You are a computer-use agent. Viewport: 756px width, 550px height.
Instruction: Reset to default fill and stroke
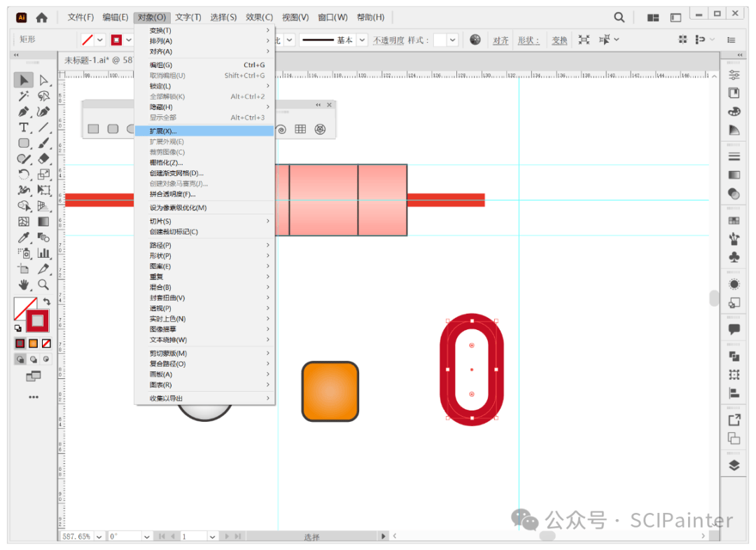[17, 329]
